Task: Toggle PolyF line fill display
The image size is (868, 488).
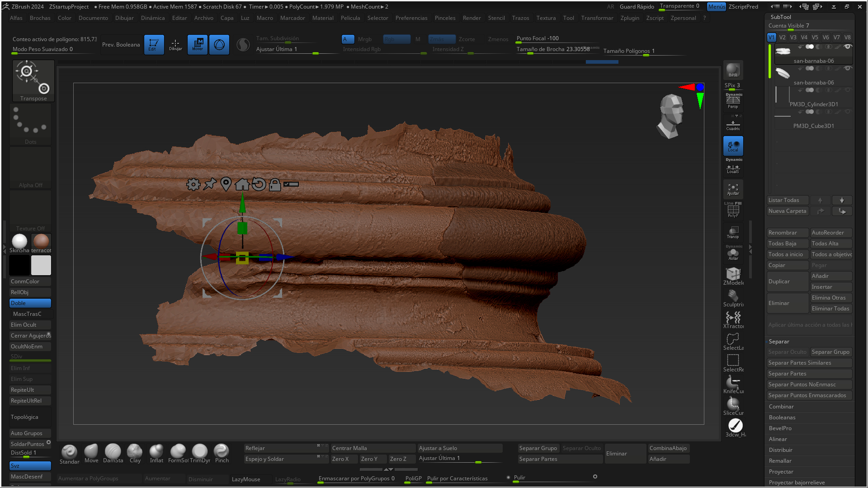Action: click(733, 211)
